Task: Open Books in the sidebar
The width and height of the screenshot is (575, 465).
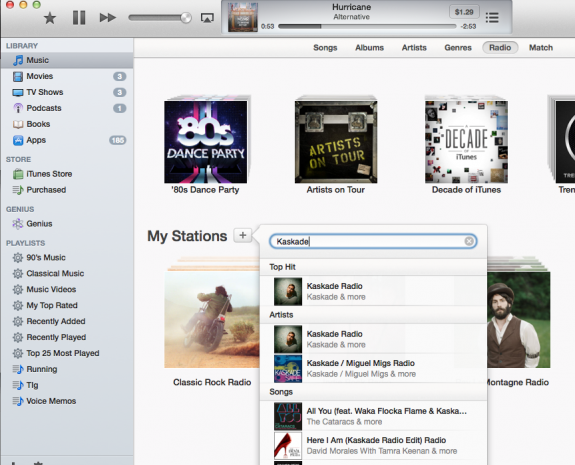Action: tap(67, 124)
